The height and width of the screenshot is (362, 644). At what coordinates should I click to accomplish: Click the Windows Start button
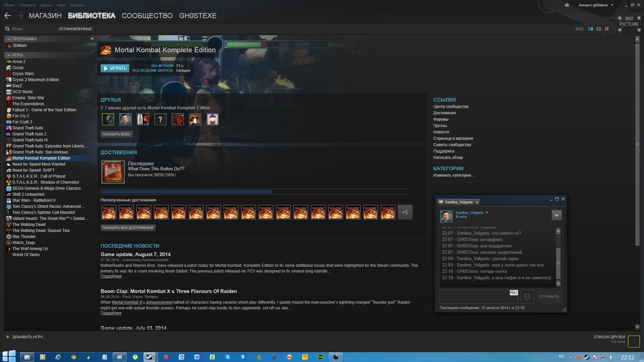pyautogui.click(x=9, y=356)
